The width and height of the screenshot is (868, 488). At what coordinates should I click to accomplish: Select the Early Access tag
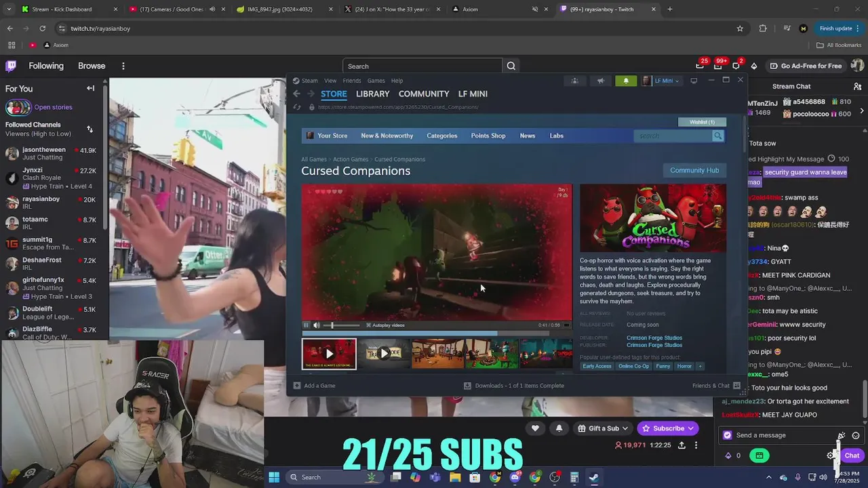pos(597,366)
